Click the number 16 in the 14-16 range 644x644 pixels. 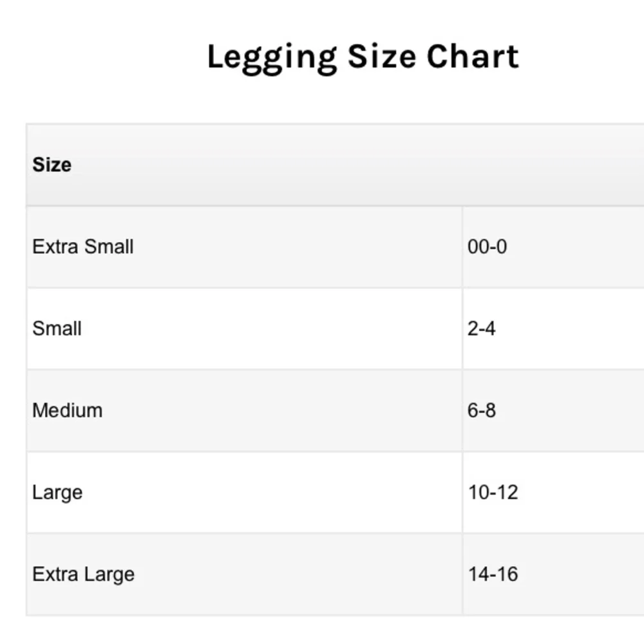pyautogui.click(x=507, y=574)
